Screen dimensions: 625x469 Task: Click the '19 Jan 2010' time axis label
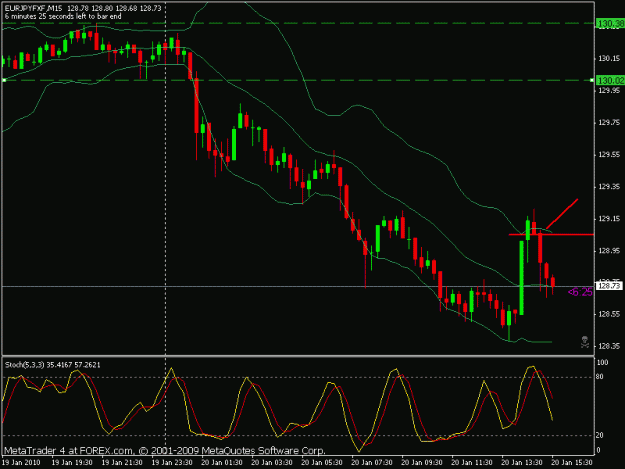[21, 462]
